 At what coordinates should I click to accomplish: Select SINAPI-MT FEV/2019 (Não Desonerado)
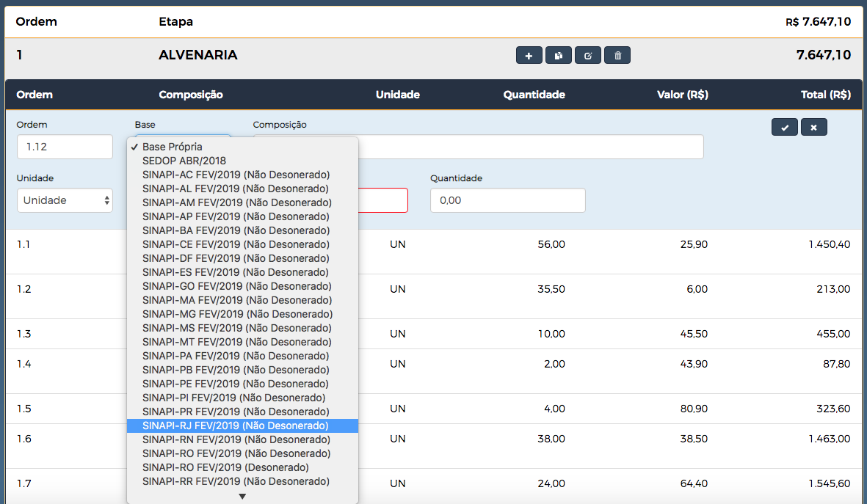click(x=243, y=342)
